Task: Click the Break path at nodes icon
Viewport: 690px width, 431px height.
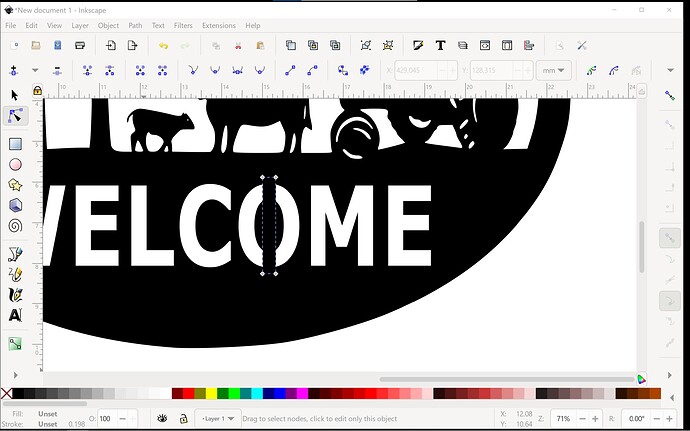Action: coord(110,70)
